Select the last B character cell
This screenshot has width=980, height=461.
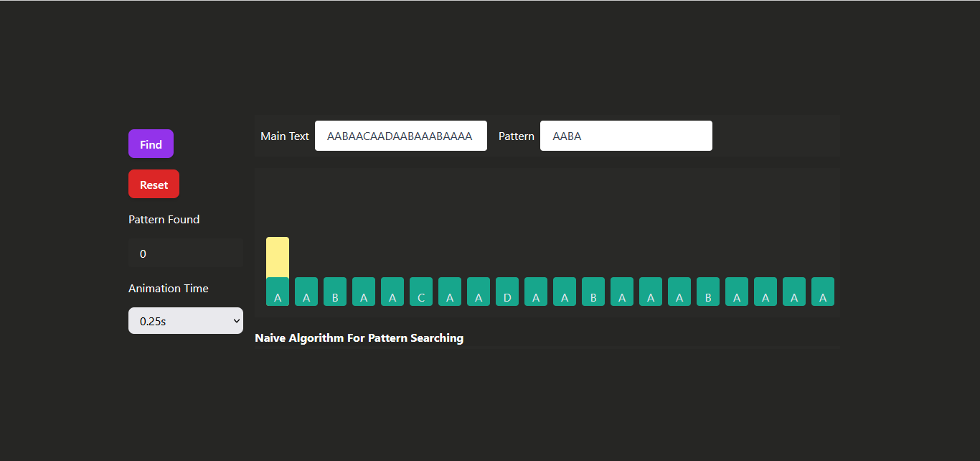(708, 292)
